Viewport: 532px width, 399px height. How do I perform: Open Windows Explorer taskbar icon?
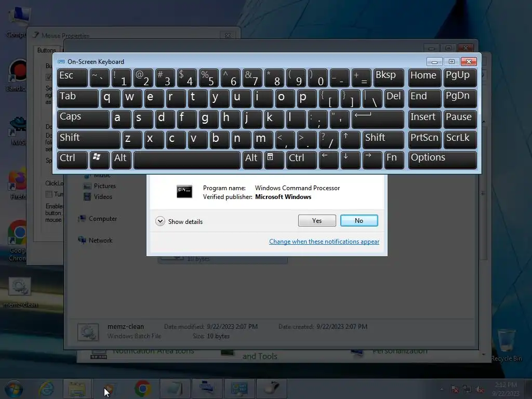click(x=77, y=389)
